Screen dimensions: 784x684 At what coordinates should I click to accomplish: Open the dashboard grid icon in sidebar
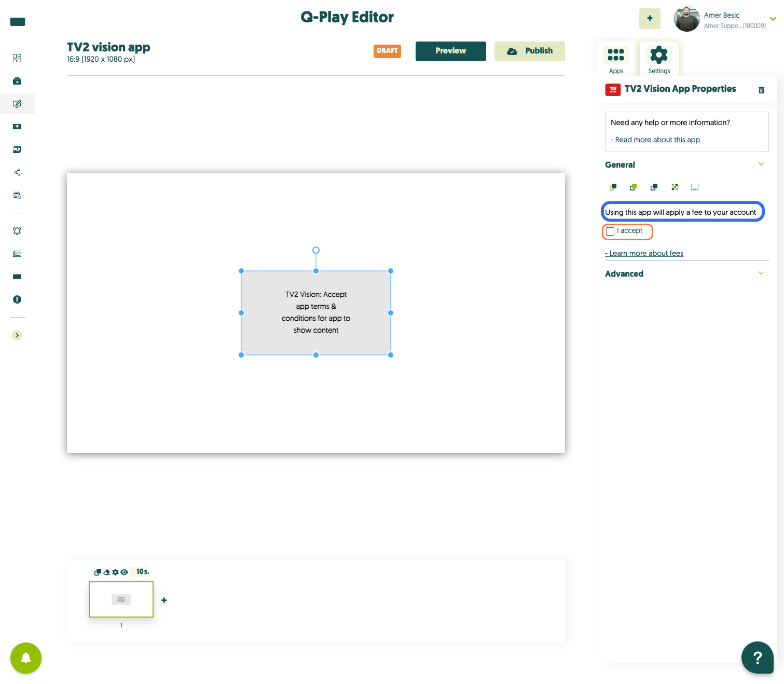pos(17,58)
